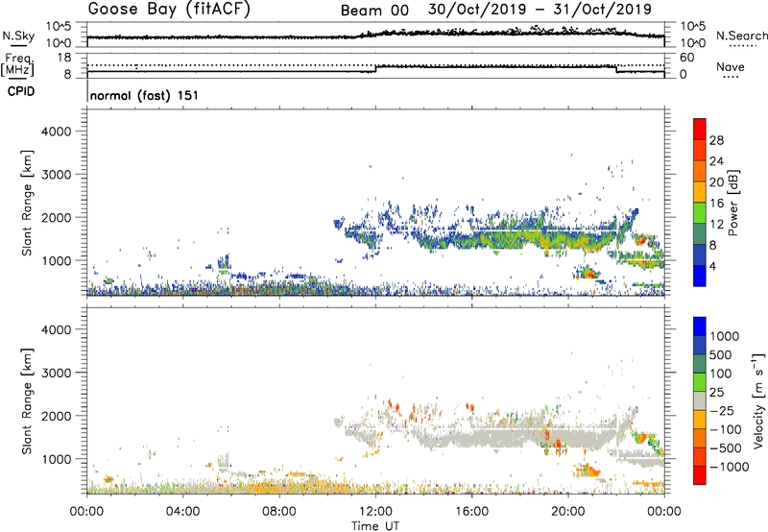Click the 'Slant Range [km]' label of velocity panel
768x532 pixels.
click(27, 400)
